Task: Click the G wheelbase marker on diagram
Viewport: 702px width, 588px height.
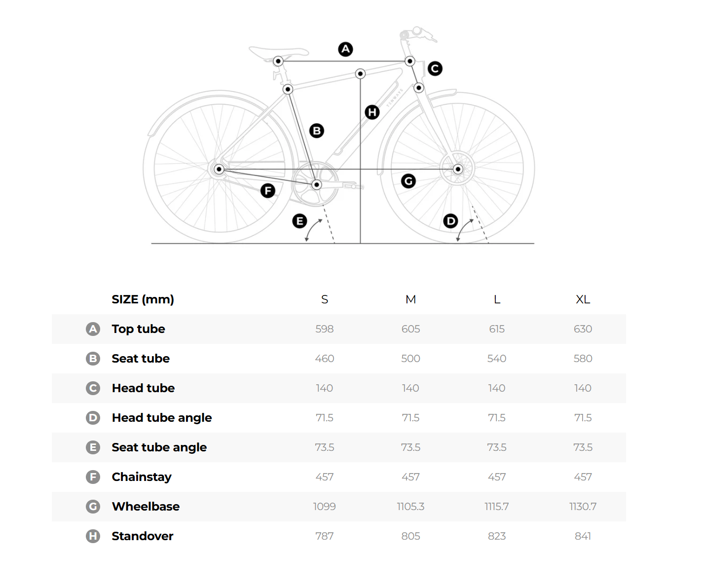Action: [408, 181]
